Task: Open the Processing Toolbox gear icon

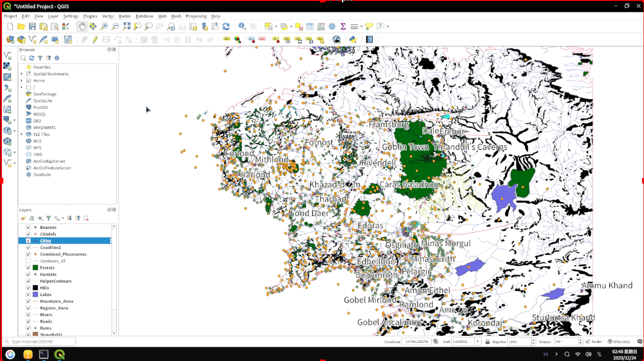Action: tap(332, 26)
